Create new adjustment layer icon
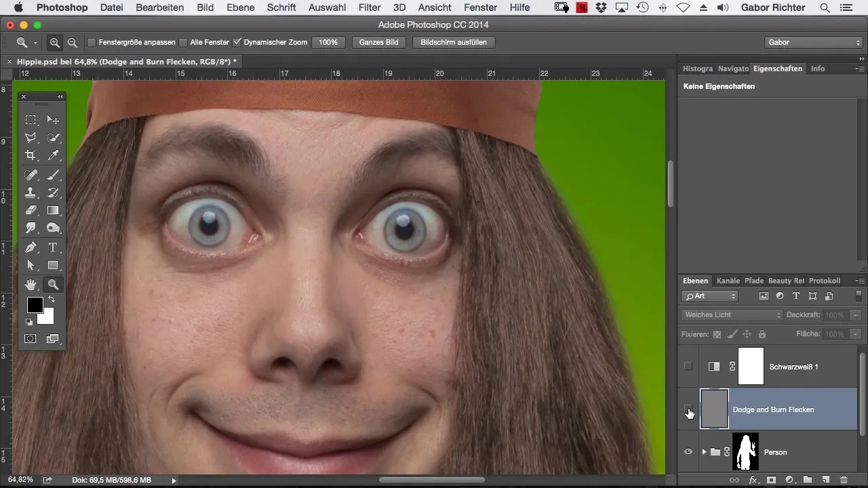This screenshot has width=868, height=488. [x=789, y=480]
